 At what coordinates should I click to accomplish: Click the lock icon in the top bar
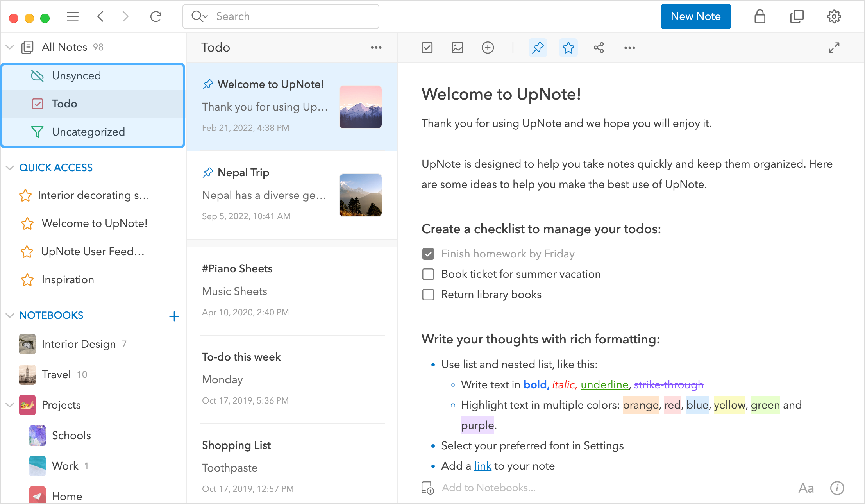pyautogui.click(x=760, y=16)
